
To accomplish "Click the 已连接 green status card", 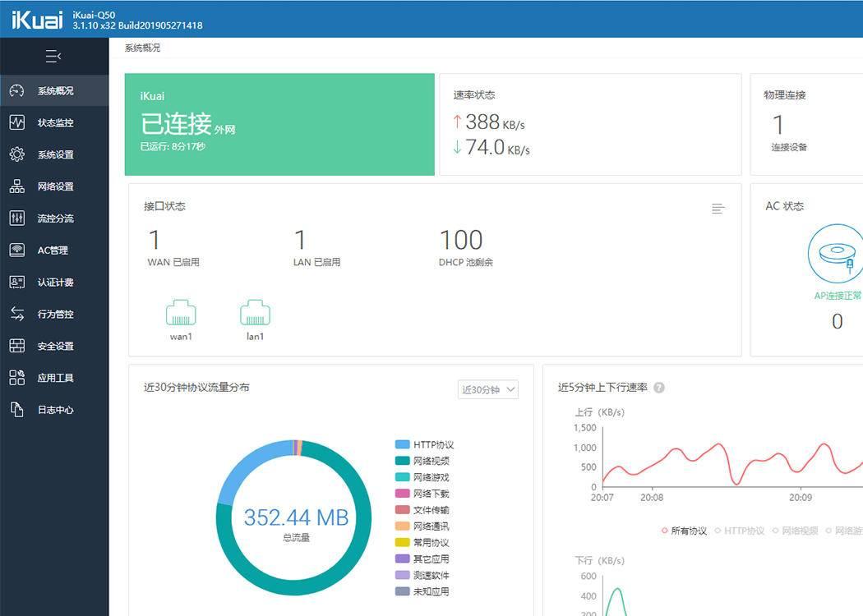I will point(279,125).
